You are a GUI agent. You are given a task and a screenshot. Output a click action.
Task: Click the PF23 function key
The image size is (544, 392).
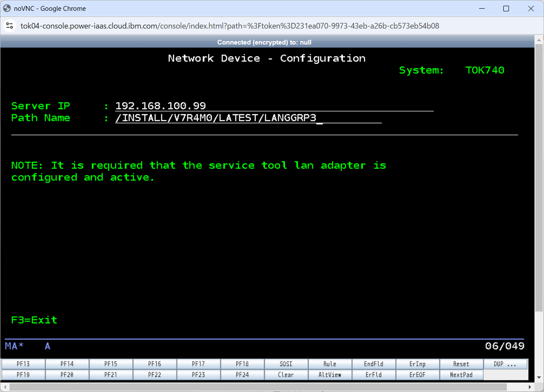pos(198,375)
